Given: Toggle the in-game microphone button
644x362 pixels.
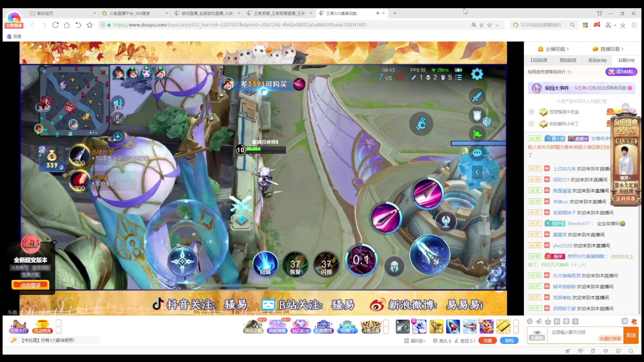Looking at the screenshot, I should point(117,119).
